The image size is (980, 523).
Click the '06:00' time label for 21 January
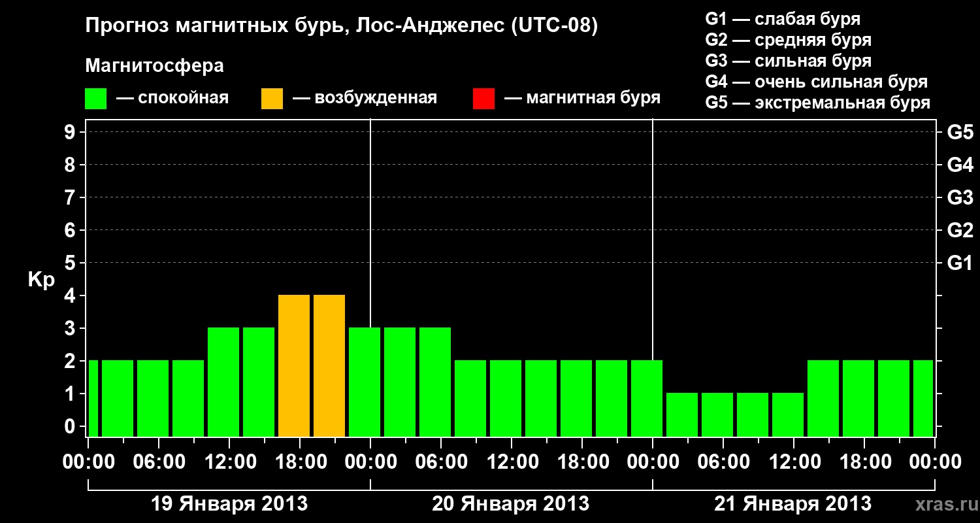(x=723, y=462)
